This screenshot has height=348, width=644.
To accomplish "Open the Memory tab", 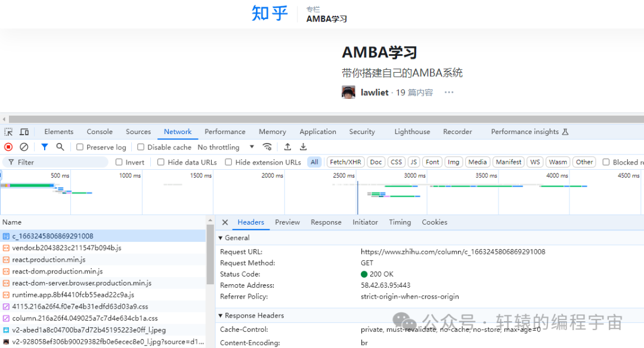I will pyautogui.click(x=273, y=132).
